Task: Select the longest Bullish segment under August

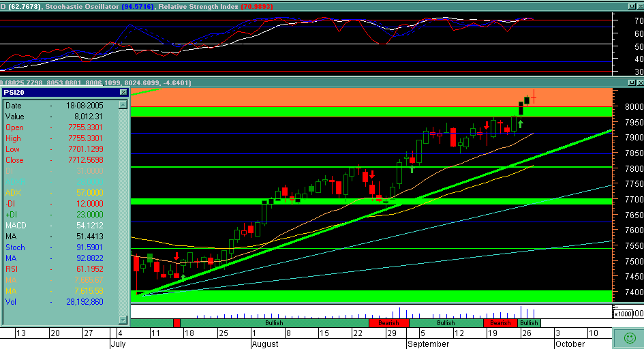Action: pos(274,322)
